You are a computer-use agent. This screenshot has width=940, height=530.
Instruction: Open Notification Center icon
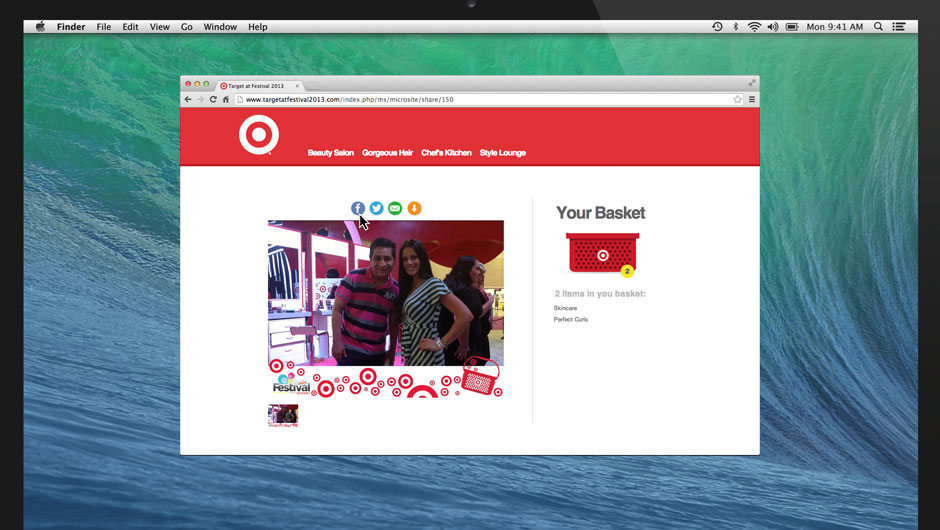(899, 26)
